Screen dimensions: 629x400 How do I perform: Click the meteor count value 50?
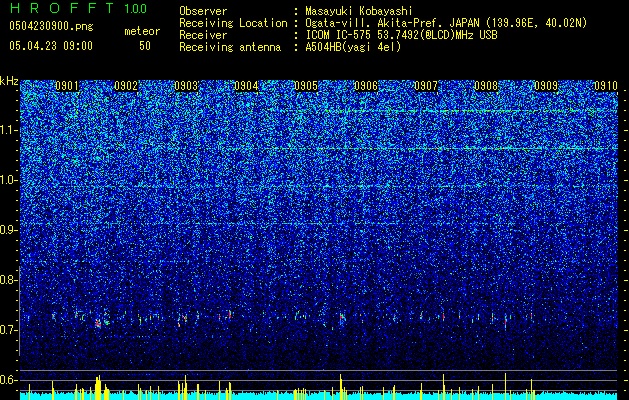pos(145,46)
